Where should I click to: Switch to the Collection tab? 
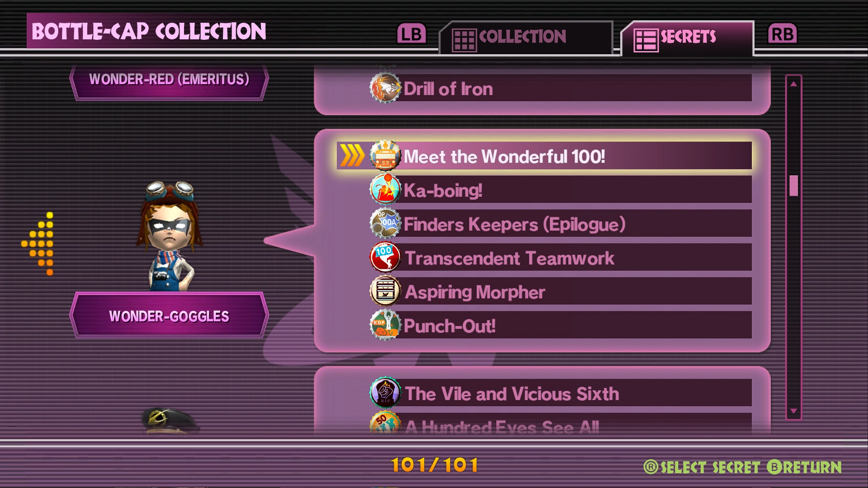click(x=526, y=38)
